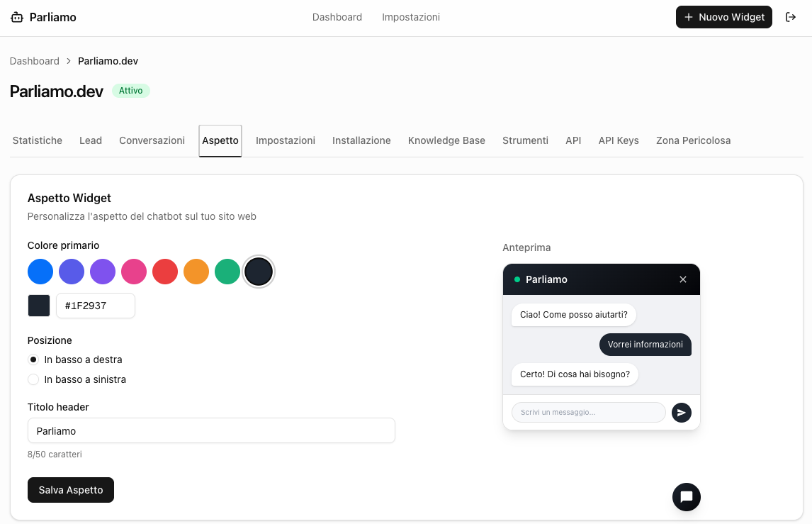Navigate to Dashboard via breadcrumb

pyautogui.click(x=34, y=61)
